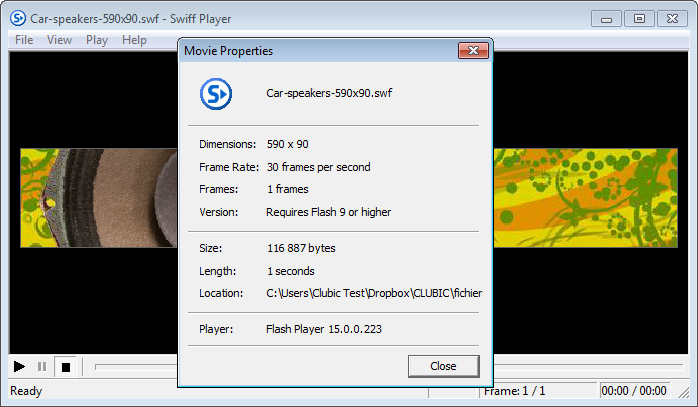
Task: Close the Swiff Player main window
Action: (x=672, y=19)
